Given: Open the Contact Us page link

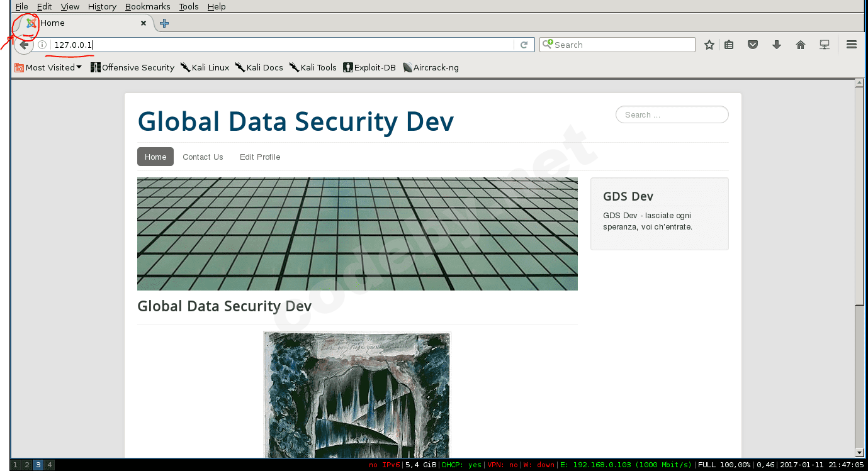Looking at the screenshot, I should 203,157.
